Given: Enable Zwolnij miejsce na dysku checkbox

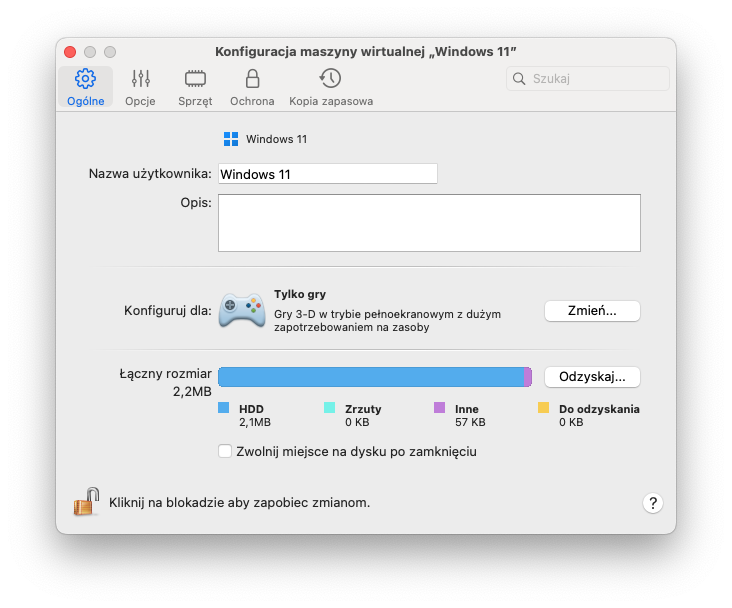Looking at the screenshot, I should pos(225,452).
